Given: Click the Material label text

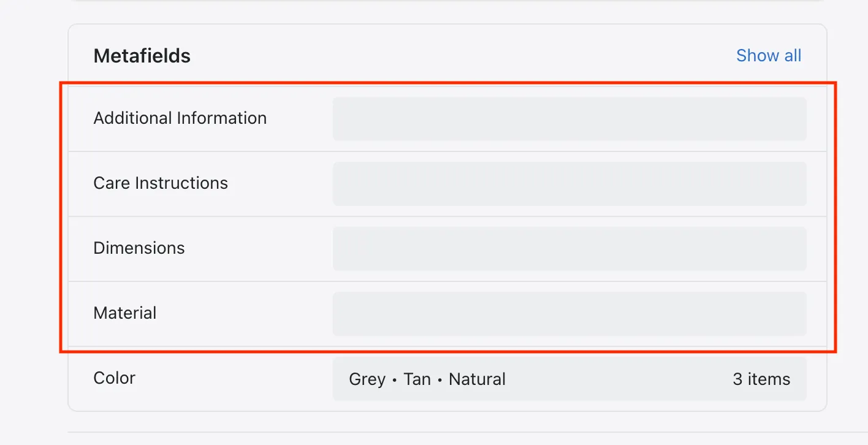Looking at the screenshot, I should click(125, 313).
